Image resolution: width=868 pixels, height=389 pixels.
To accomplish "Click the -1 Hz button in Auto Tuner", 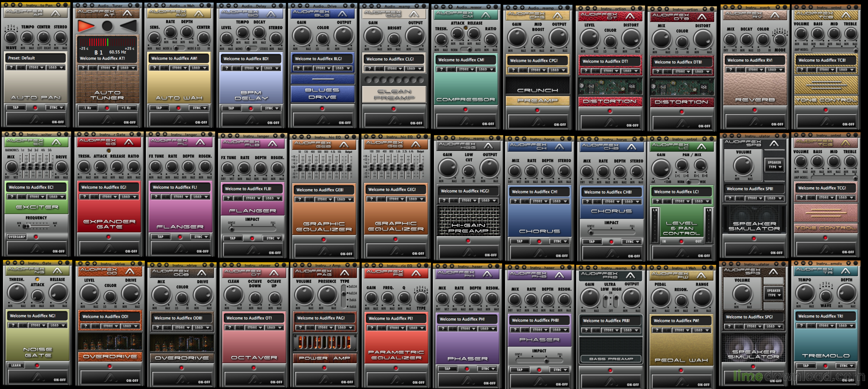I will click(87, 108).
